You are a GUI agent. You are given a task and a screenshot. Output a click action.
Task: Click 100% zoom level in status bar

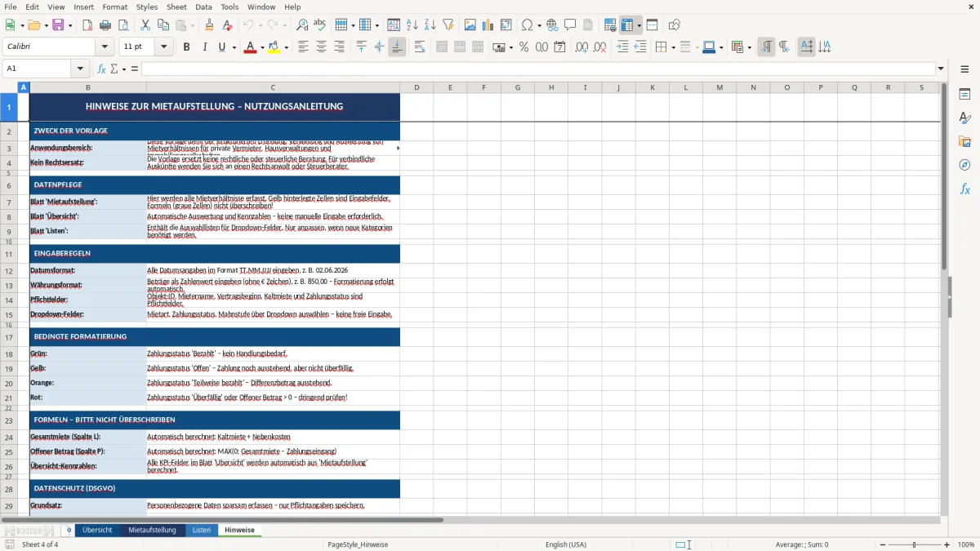click(x=966, y=544)
